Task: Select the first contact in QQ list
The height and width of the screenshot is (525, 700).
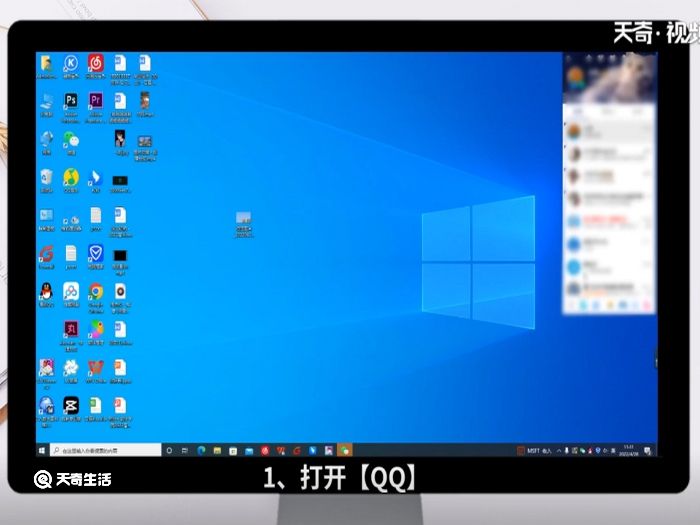Action: (609, 131)
